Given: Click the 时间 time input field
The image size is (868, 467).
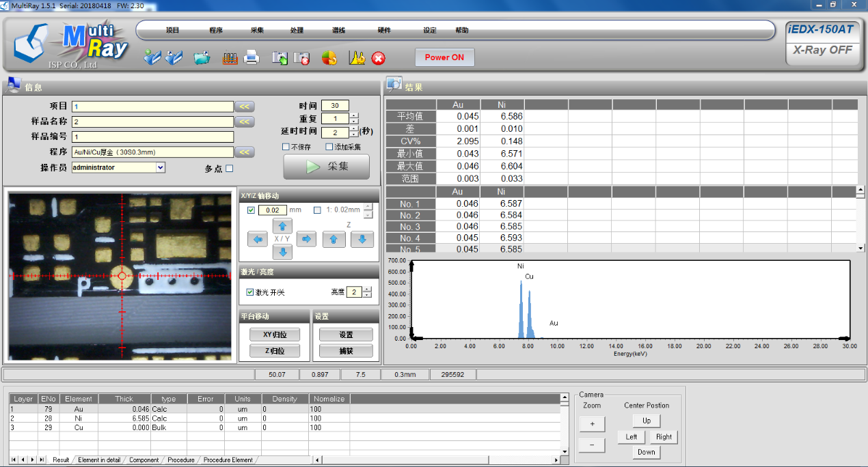Looking at the screenshot, I should click(x=335, y=106).
